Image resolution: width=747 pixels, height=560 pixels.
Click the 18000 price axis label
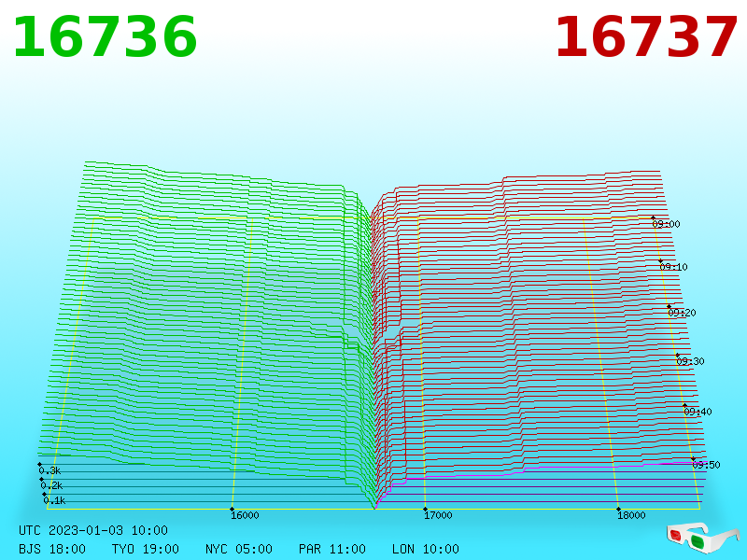point(631,515)
